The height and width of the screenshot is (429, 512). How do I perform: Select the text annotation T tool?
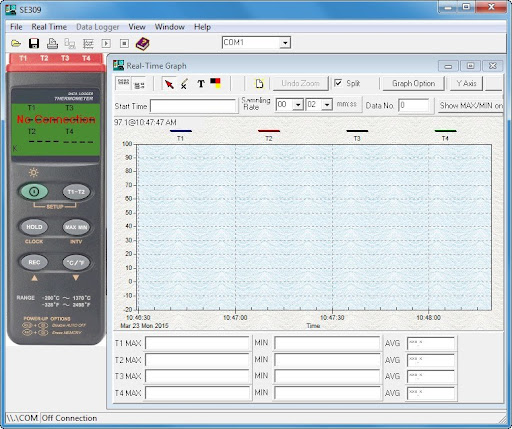tap(201, 84)
